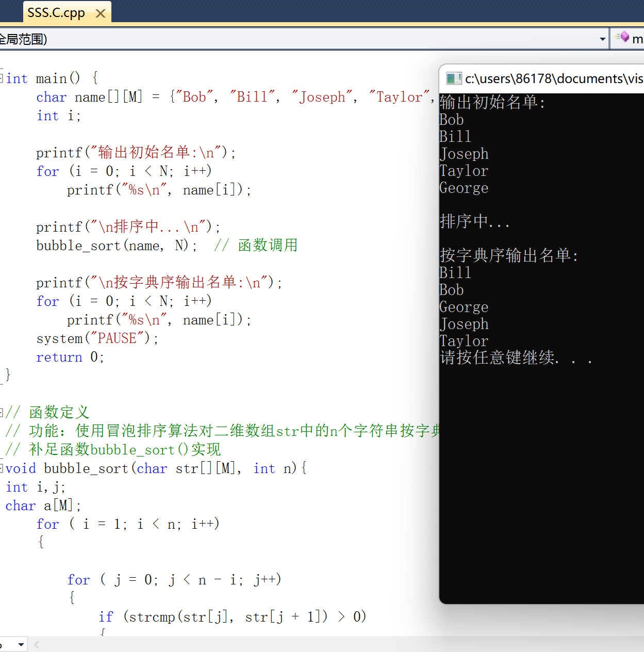
Task: Click the '// 函数调用' comment
Action: coord(256,246)
